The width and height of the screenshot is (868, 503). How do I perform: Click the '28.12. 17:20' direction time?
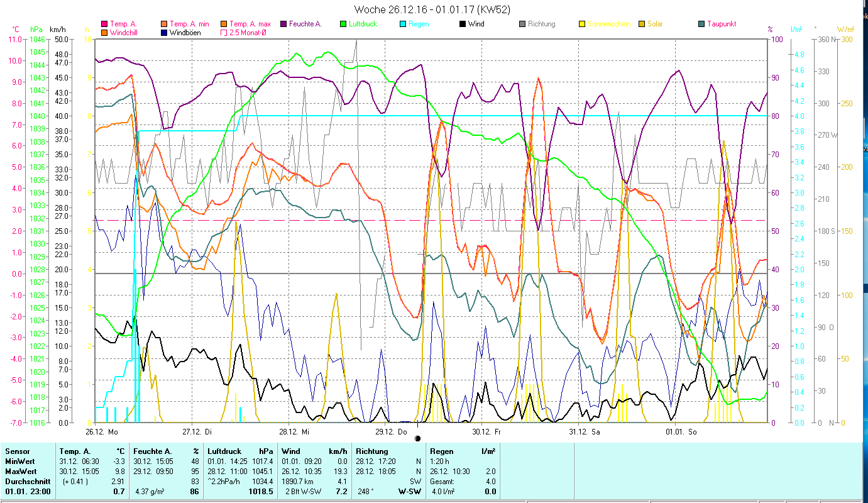coord(376,462)
